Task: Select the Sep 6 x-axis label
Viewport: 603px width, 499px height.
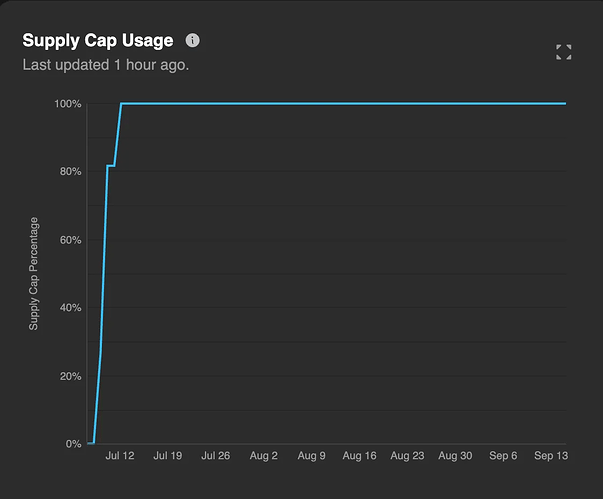Action: pos(503,456)
